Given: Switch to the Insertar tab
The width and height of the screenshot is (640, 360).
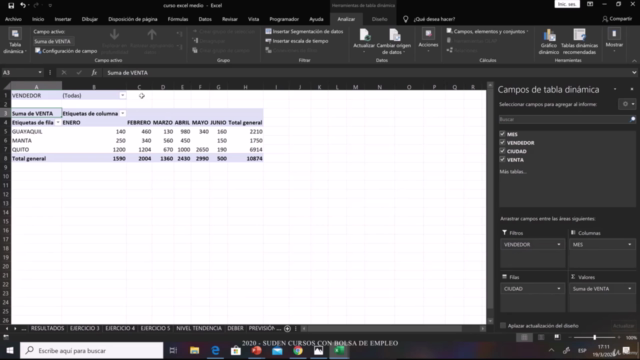Looking at the screenshot, I should click(63, 19).
